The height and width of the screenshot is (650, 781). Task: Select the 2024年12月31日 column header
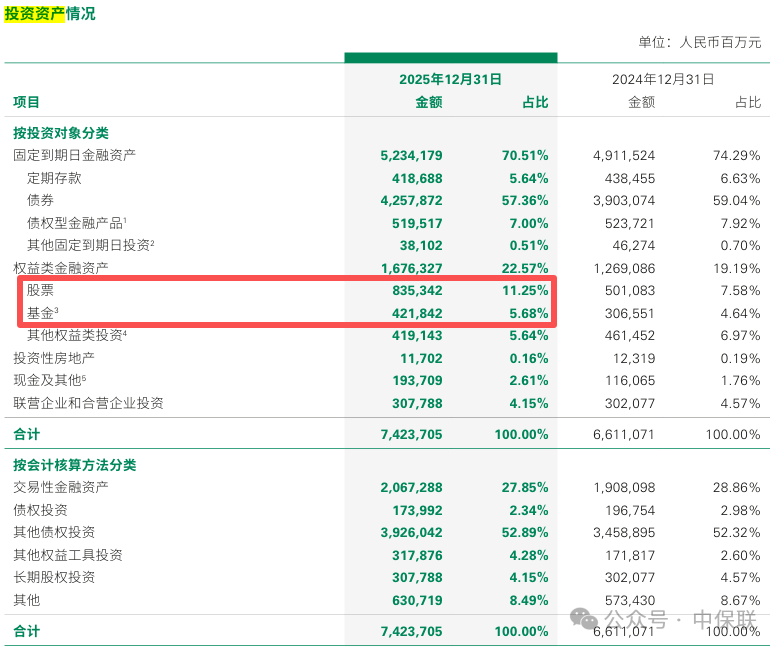663,78
